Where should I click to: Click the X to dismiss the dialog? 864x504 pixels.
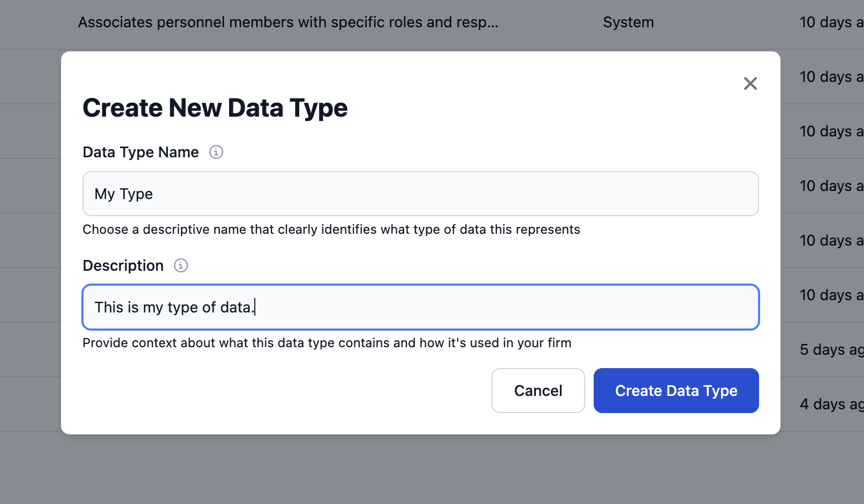coord(749,83)
